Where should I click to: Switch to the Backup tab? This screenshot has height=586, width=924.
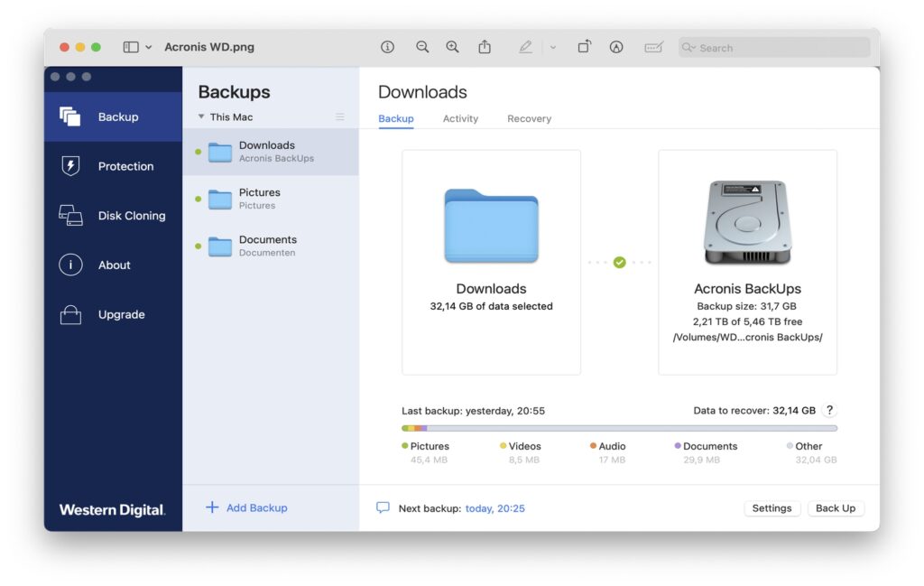[396, 118]
